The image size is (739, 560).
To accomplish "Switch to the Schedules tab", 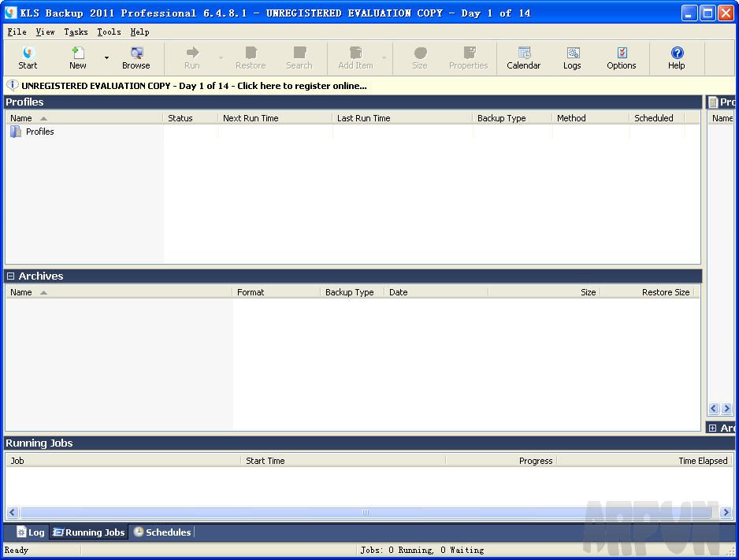I will [x=162, y=532].
